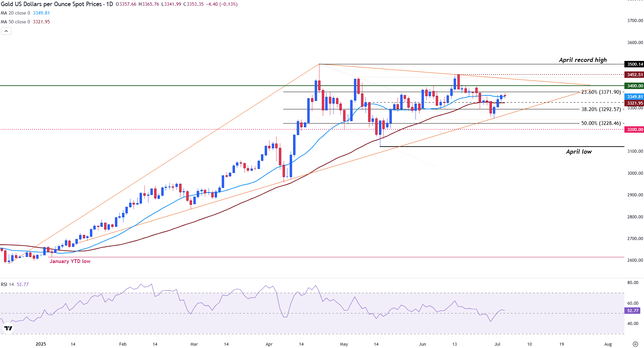Select the RSI 14 indicator legend
644x348 pixels.
[15, 284]
